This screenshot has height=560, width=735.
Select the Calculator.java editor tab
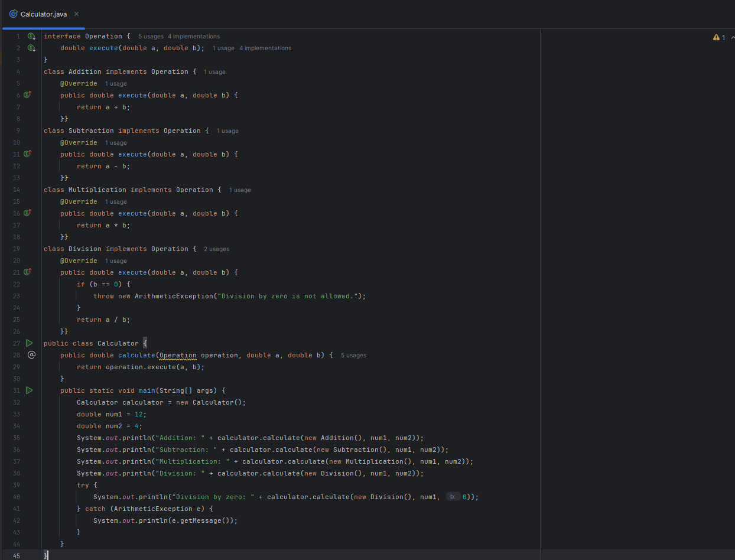(44, 14)
